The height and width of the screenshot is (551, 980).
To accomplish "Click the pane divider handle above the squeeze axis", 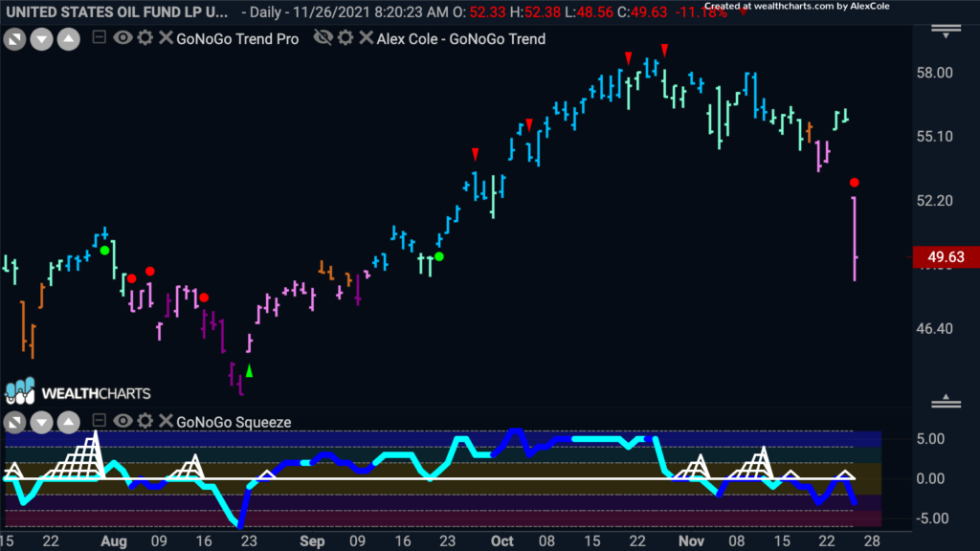I will pyautogui.click(x=947, y=402).
